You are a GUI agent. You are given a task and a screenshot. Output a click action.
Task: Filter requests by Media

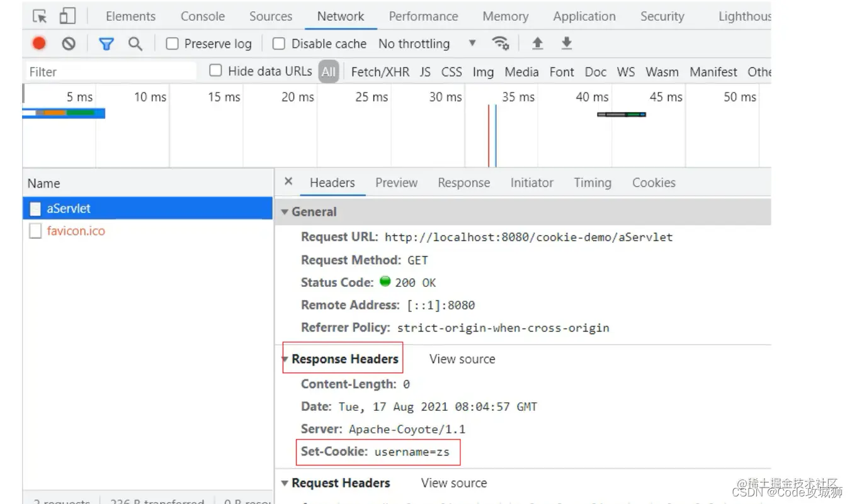(x=521, y=72)
